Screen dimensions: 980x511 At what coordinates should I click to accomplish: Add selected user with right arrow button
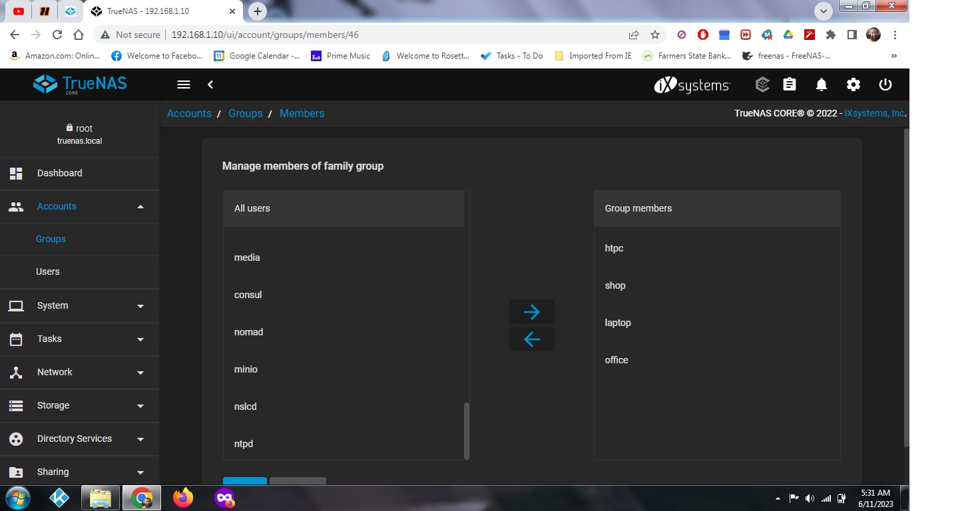[x=531, y=311]
